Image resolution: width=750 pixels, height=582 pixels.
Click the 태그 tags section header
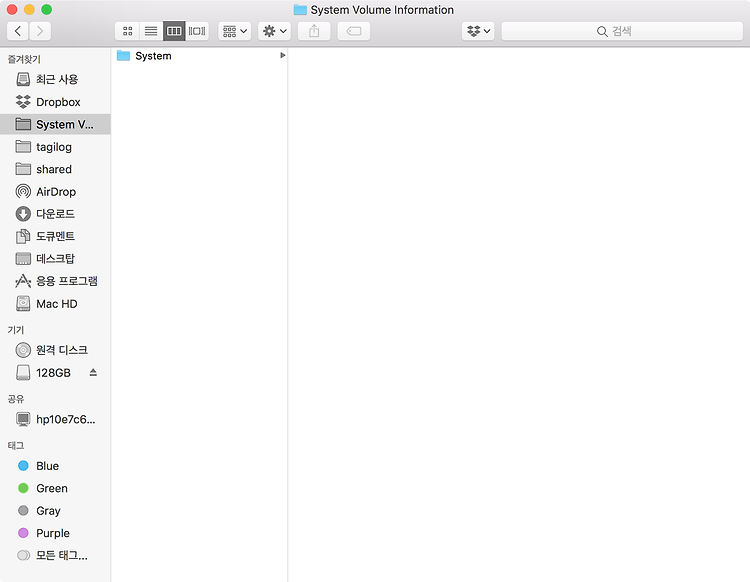tap(16, 446)
